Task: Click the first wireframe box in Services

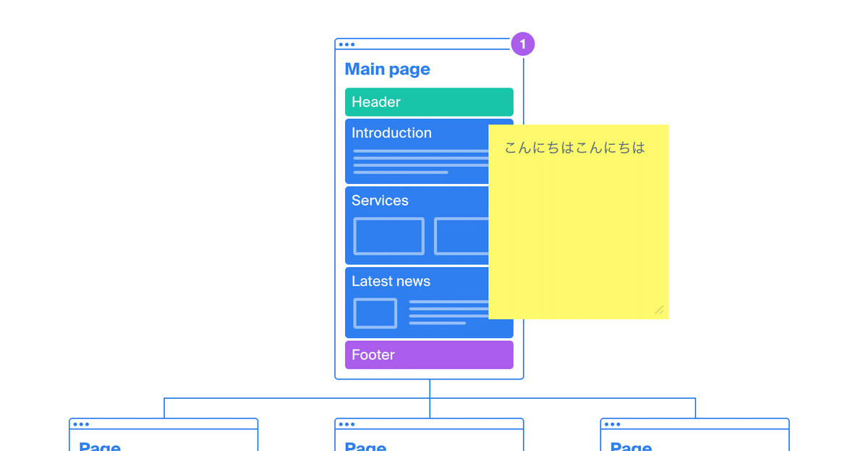Action: 388,236
